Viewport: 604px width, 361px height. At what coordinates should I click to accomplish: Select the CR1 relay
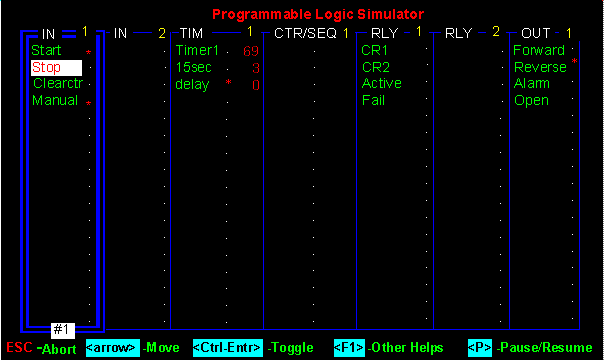pyautogui.click(x=374, y=50)
